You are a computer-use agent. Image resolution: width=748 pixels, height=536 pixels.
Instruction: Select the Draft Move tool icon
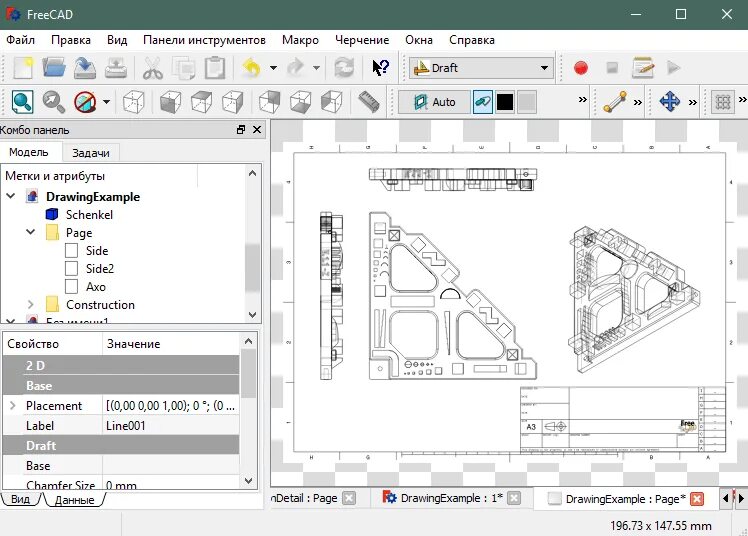(x=670, y=102)
